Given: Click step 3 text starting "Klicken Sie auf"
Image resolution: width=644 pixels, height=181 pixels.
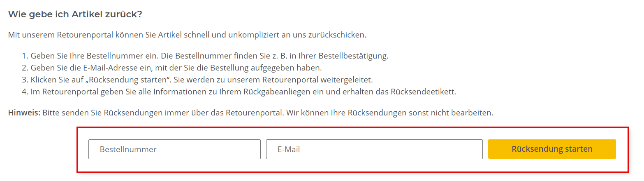Looking at the screenshot, I should pos(202,80).
